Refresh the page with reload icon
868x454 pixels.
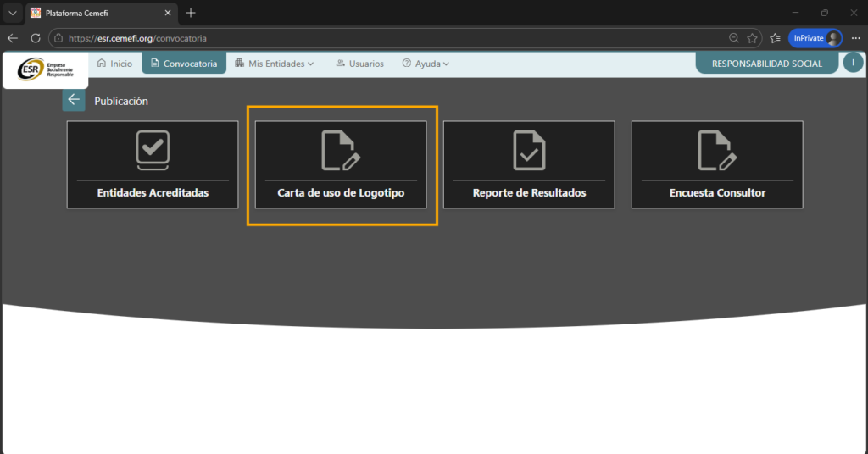point(36,38)
